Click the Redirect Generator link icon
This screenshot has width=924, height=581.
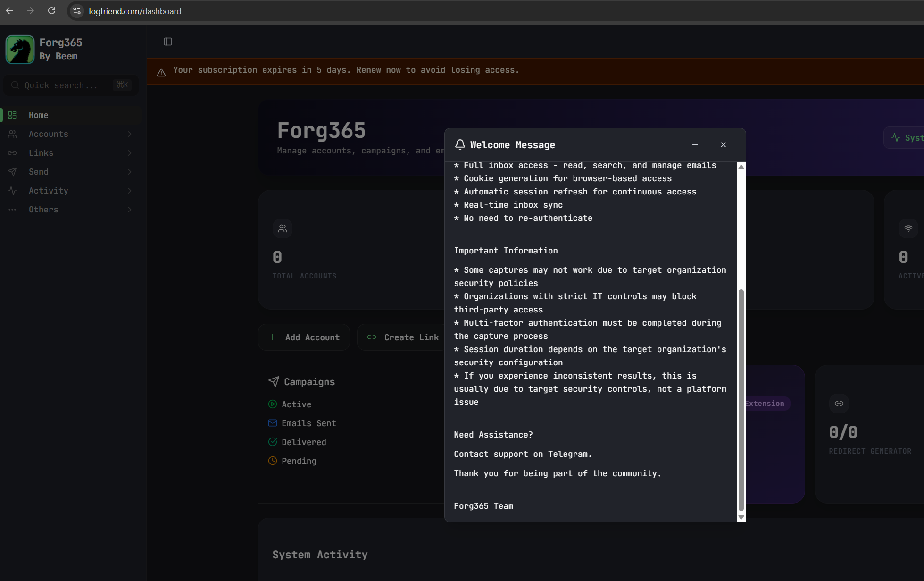tap(839, 404)
